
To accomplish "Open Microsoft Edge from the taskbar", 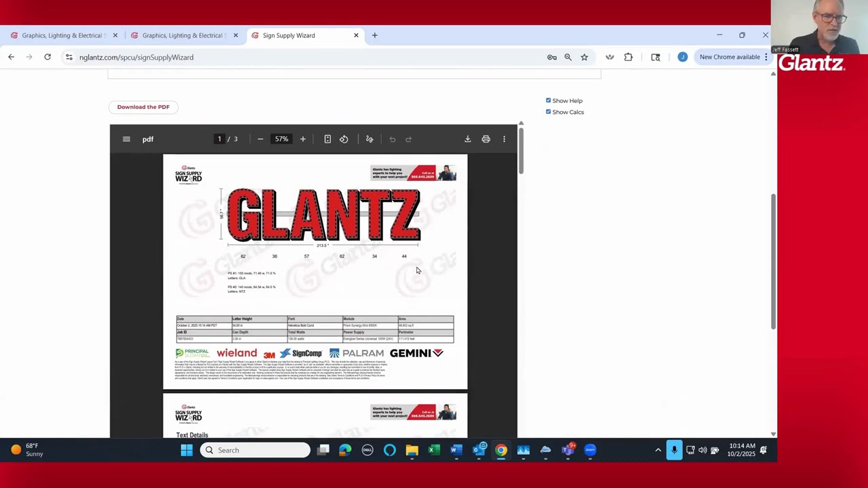I will pyautogui.click(x=345, y=450).
